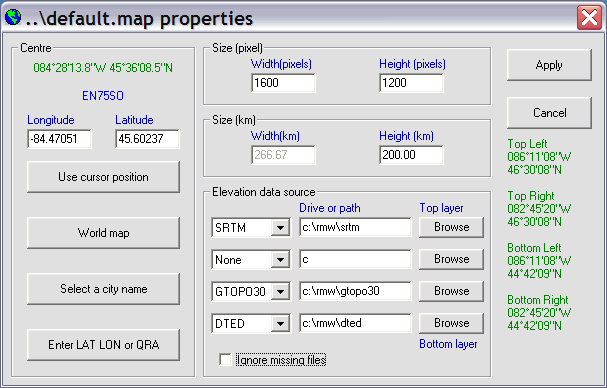This screenshot has height=388, width=607.
Task: Click the Top Right coordinates text
Action: tap(538, 209)
